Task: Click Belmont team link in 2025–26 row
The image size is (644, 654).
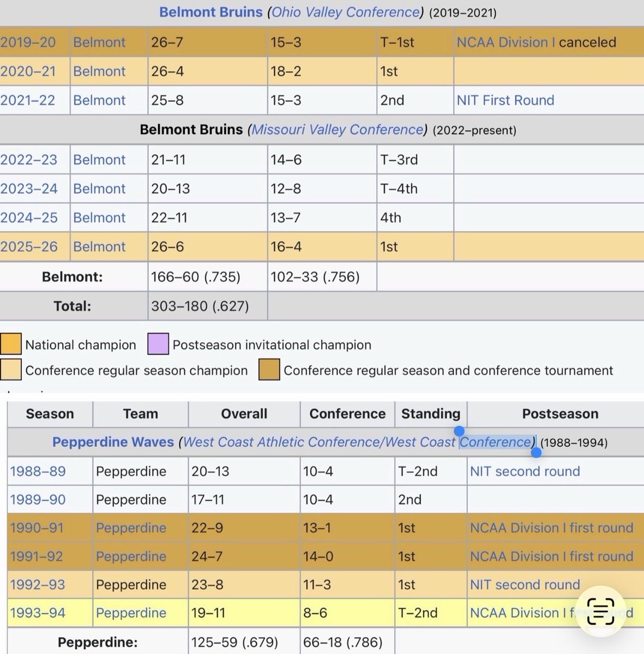Action: 99,246
